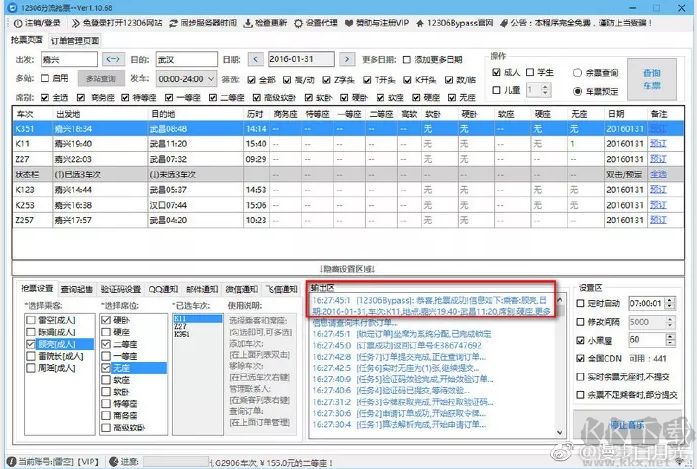Click the 历时 column header
Viewport: 697px width, 469px height.
(x=256, y=114)
